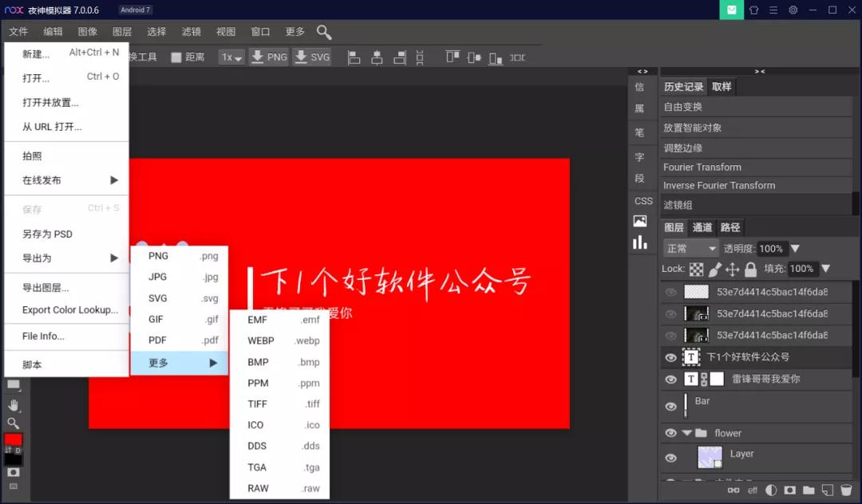Open the 滤镜 menu

(x=191, y=32)
